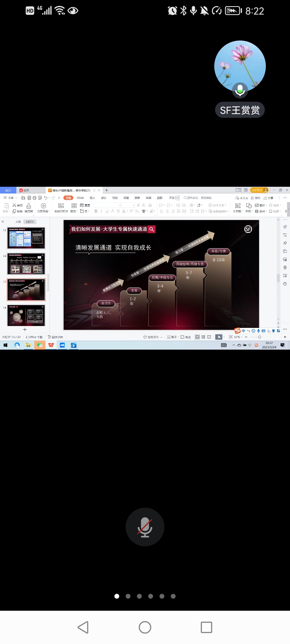Click the 立即登录 login button
This screenshot has width=290, height=644.
click(259, 190)
